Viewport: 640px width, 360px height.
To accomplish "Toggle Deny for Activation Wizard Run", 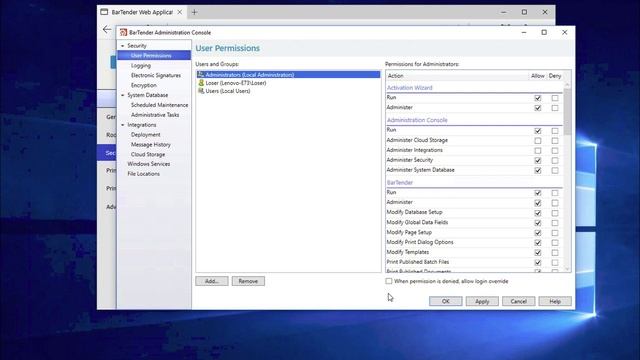I will tap(555, 98).
